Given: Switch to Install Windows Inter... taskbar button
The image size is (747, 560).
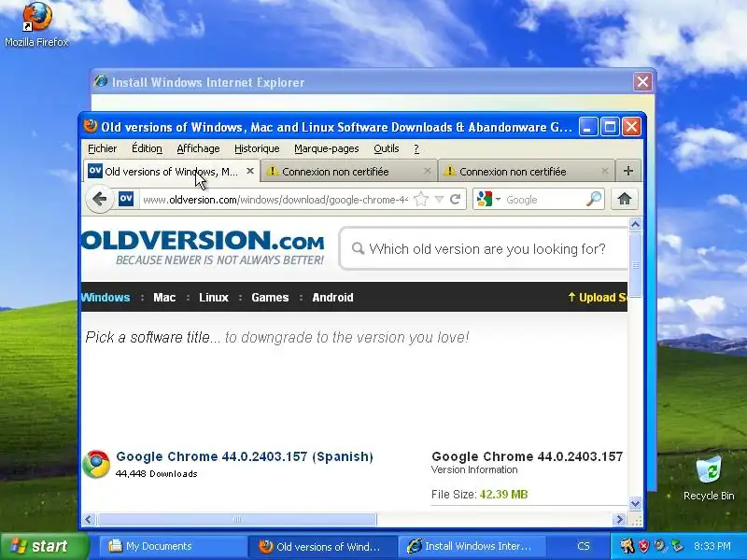Looking at the screenshot, I should 472,546.
